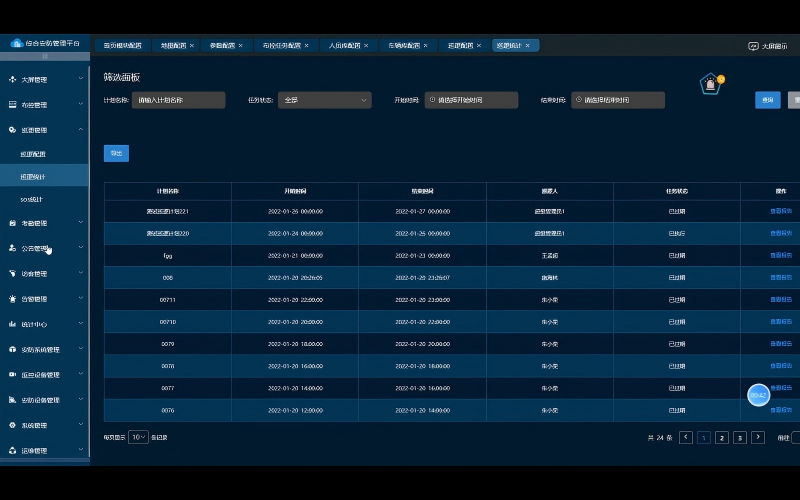Click the clock icon in end time field

(579, 100)
